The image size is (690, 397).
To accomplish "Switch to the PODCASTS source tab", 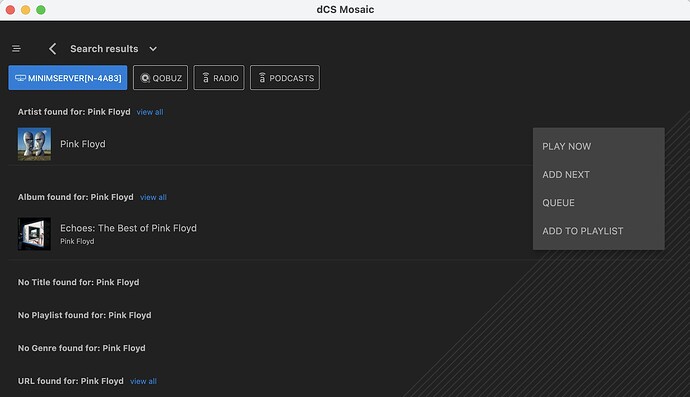I will (285, 78).
